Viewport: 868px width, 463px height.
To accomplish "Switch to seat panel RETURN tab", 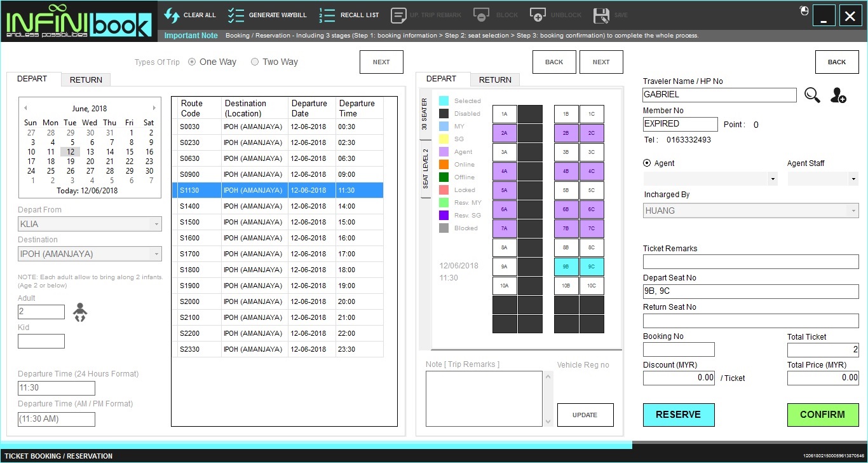I will [495, 79].
